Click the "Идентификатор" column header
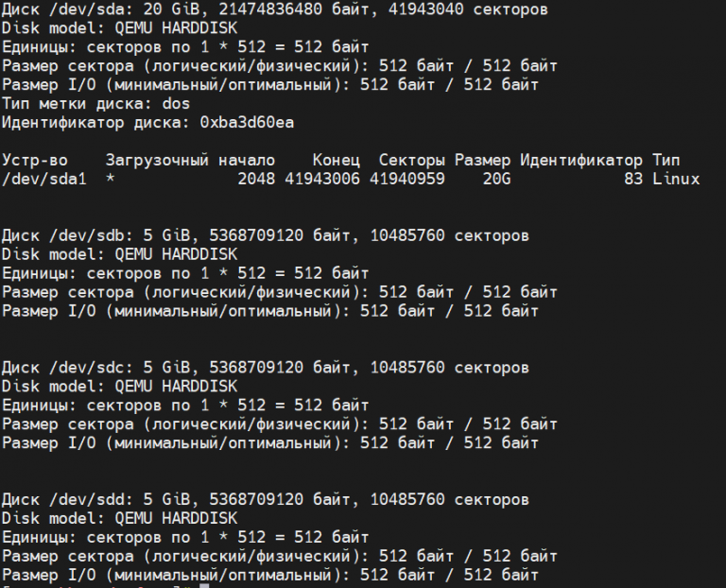 [581, 160]
